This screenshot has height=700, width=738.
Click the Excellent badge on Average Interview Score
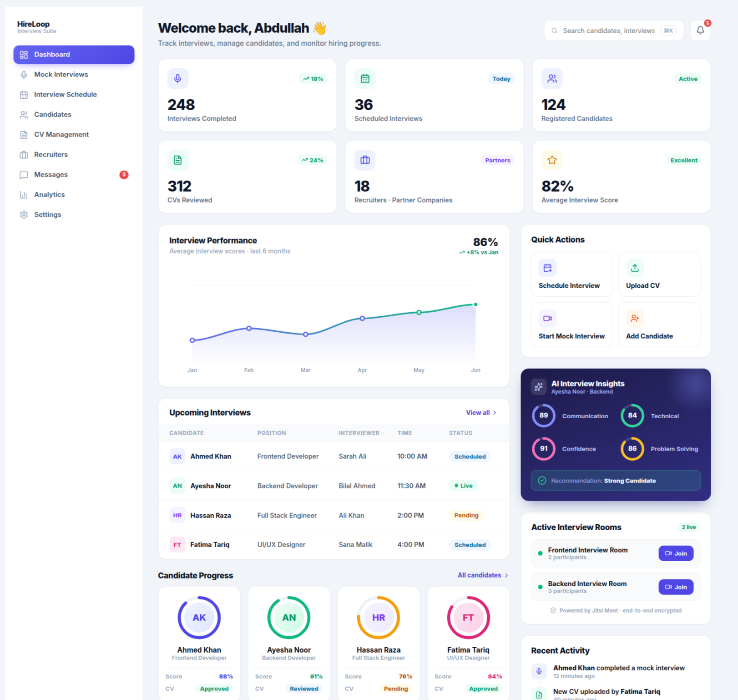point(684,160)
